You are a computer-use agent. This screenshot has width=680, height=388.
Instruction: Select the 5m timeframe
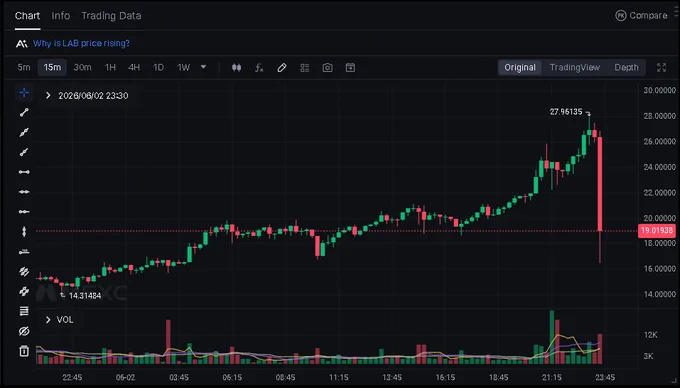24,68
